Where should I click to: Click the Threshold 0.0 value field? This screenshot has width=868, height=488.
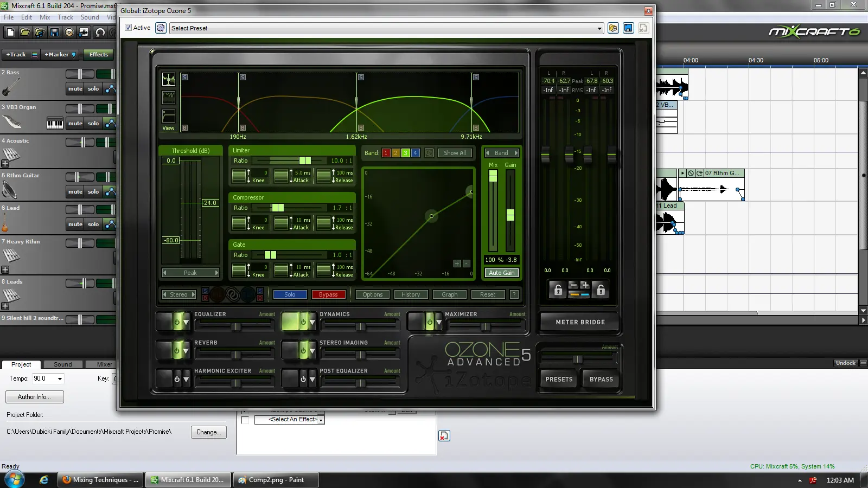tap(171, 160)
